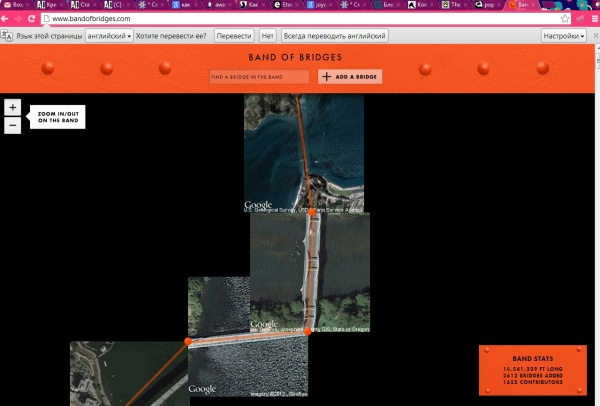Switch to the 'Бле' tab
This screenshot has width=600, height=406.
pyautogui.click(x=386, y=5)
